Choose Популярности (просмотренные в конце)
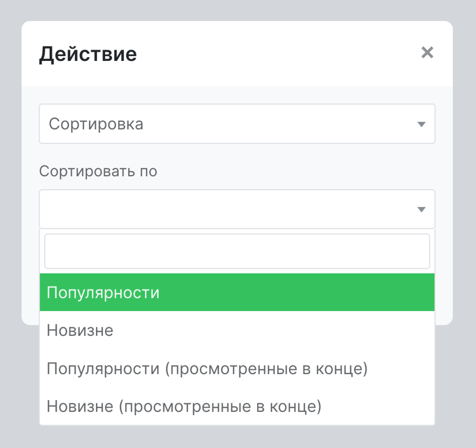This screenshot has height=448, width=476. point(208,368)
